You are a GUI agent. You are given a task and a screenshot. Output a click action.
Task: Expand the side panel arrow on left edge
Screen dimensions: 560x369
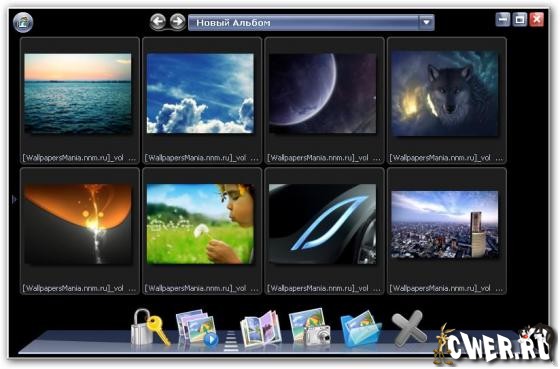pos(14,199)
